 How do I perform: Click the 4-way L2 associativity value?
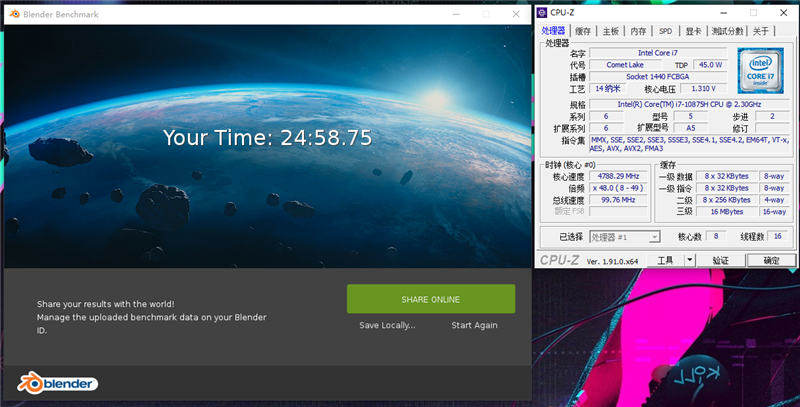tap(774, 199)
